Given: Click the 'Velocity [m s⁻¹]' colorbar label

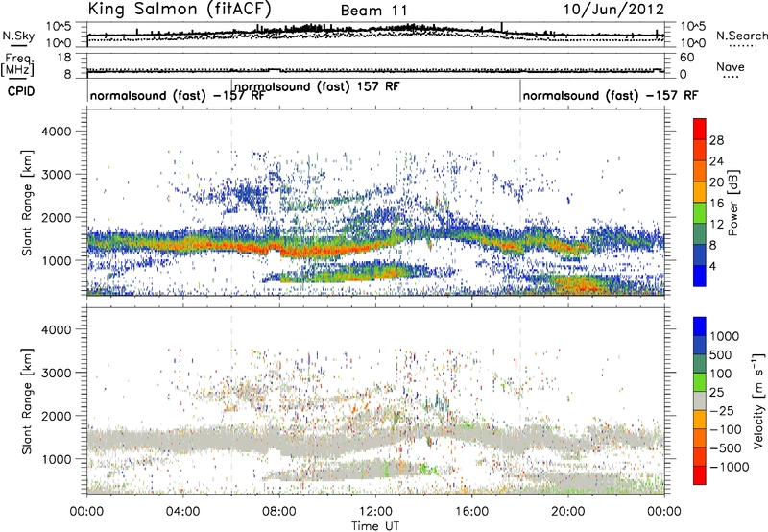Looking at the screenshot, I should pyautogui.click(x=758, y=400).
